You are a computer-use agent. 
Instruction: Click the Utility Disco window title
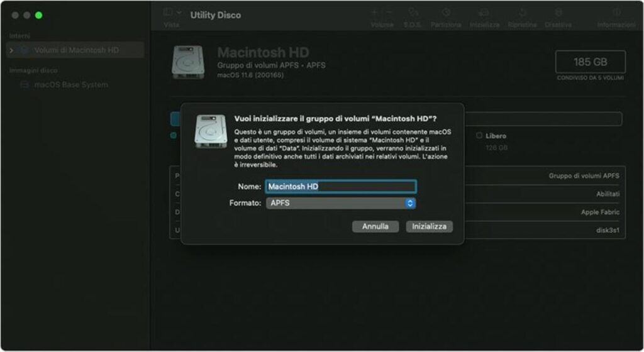216,15
